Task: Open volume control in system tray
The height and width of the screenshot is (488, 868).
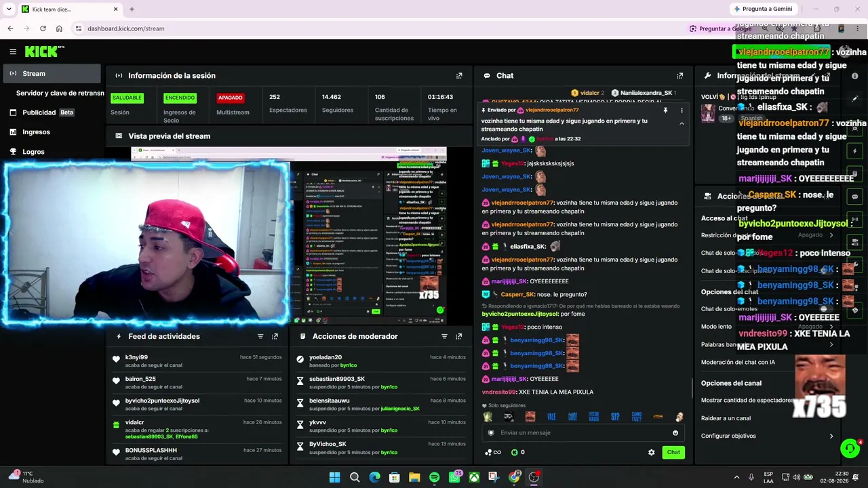Action: [797, 477]
